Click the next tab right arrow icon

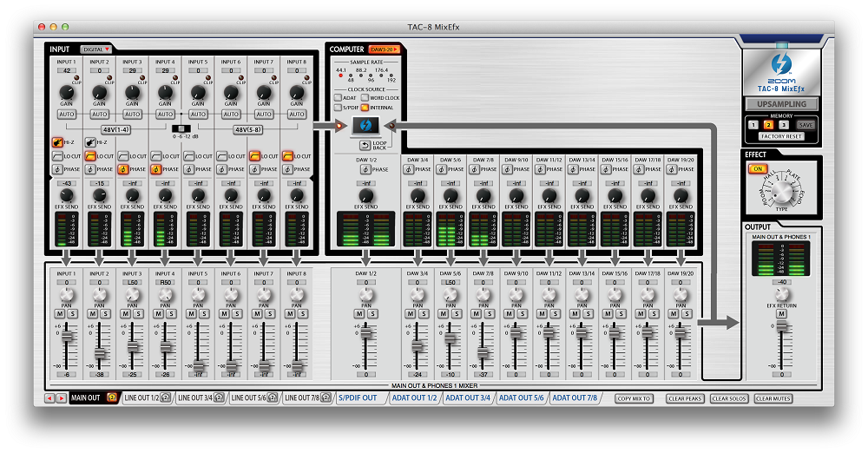point(61,398)
